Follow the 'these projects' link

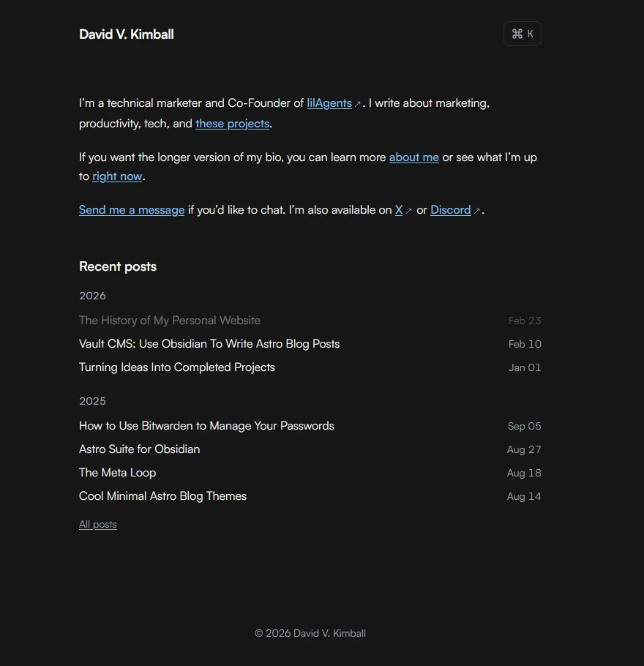(232, 123)
